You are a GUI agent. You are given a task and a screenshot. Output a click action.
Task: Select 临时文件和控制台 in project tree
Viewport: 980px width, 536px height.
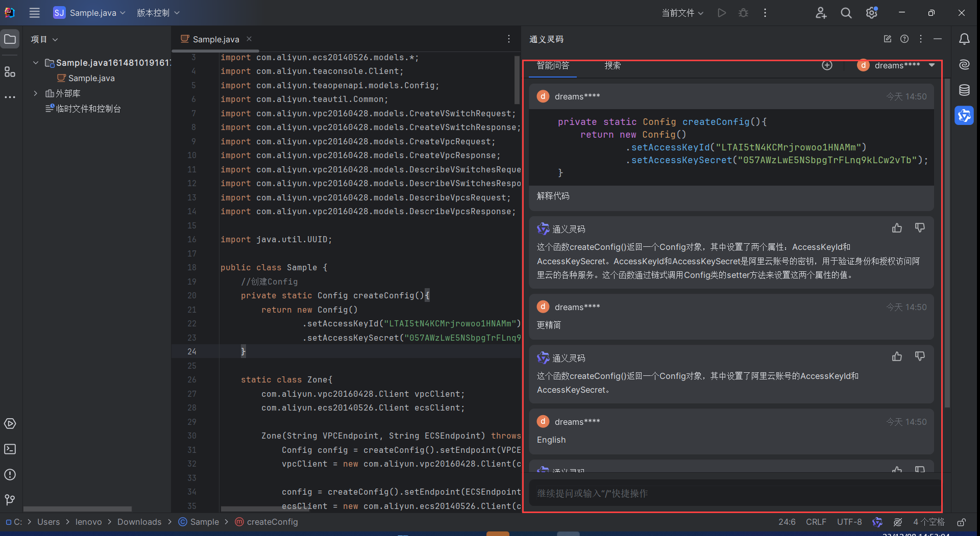88,109
